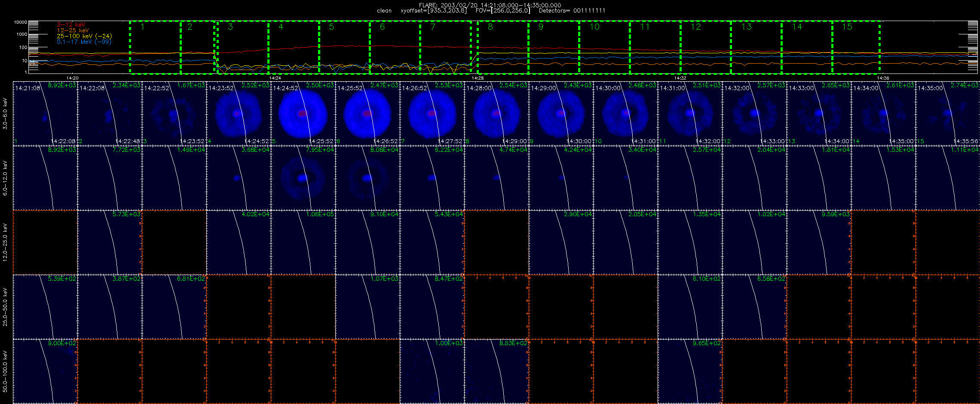Click the 9.59E+03 value in the 12-25 keV row
Viewport: 980px width, 404px height.
coord(836,214)
